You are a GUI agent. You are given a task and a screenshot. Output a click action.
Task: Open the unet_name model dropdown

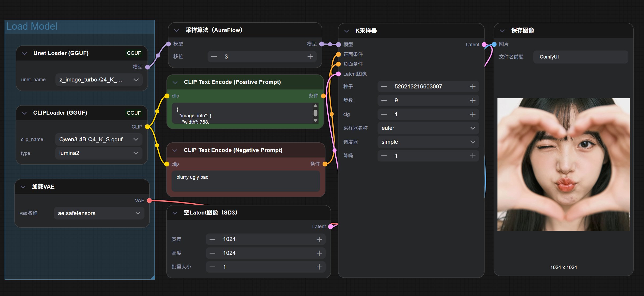pos(99,80)
